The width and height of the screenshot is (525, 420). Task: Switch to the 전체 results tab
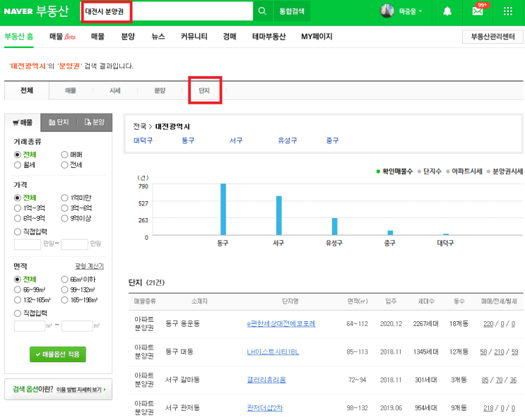pos(27,90)
